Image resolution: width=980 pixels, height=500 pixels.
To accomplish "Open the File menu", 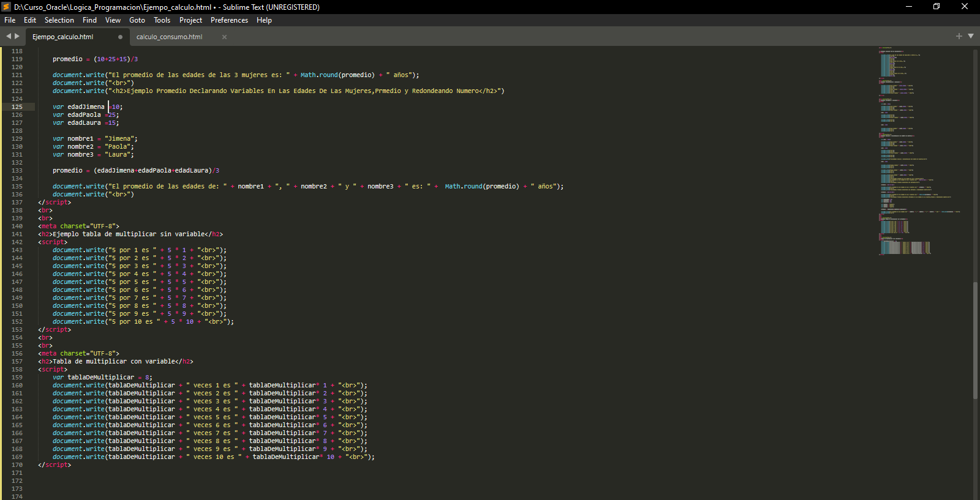I will 10,20.
